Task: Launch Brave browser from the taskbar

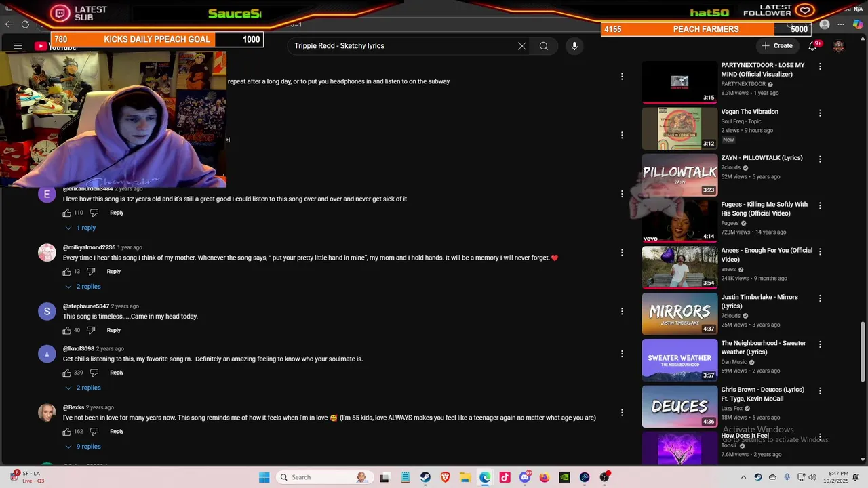Action: pyautogui.click(x=445, y=477)
